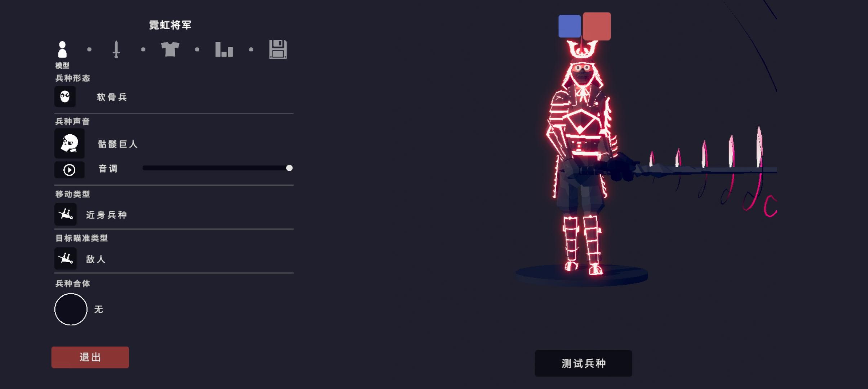Open the t-shirt clothing tab

pos(170,49)
